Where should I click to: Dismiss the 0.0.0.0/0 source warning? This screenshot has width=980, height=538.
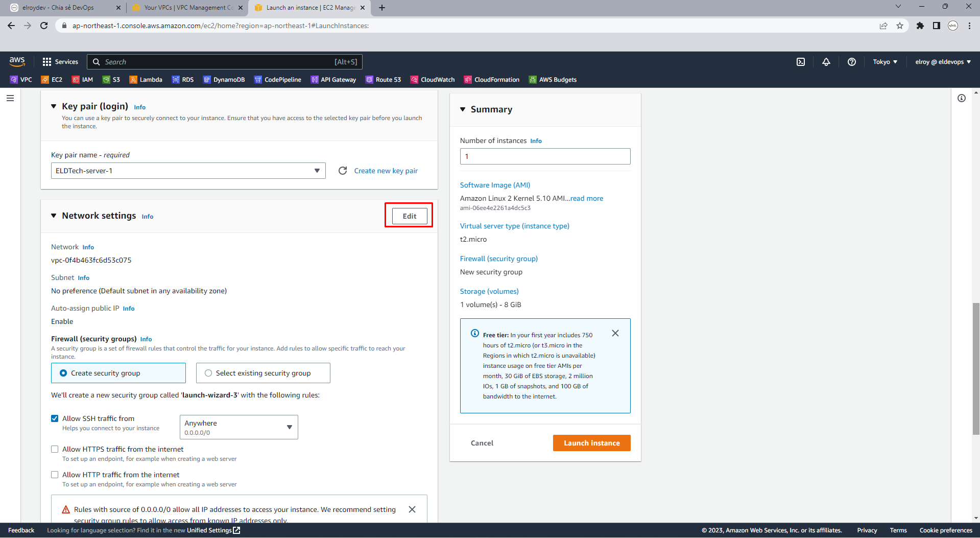pyautogui.click(x=412, y=509)
